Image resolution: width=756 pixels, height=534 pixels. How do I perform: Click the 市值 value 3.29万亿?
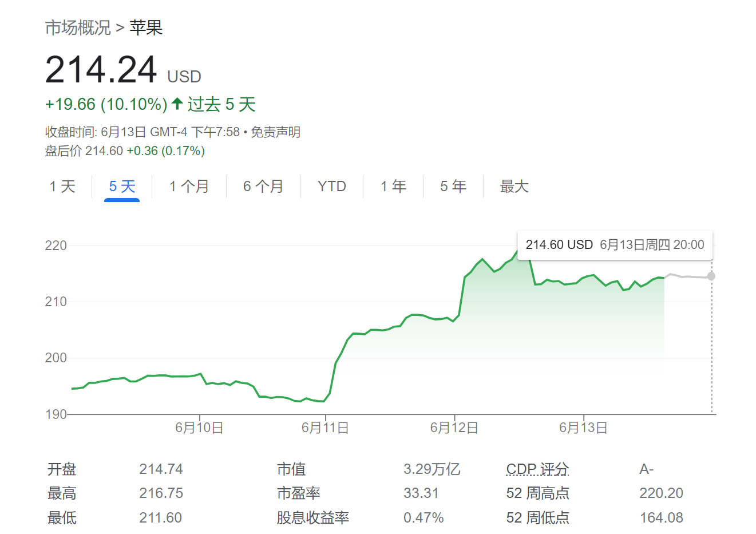coord(432,469)
